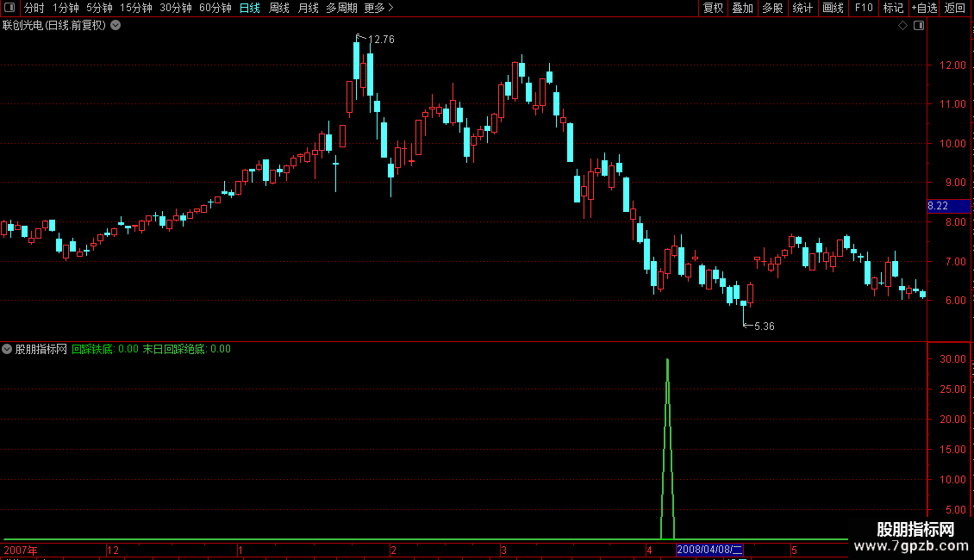Switch to the 日线 daily chart
Image resolution: width=974 pixels, height=560 pixels.
pos(250,8)
